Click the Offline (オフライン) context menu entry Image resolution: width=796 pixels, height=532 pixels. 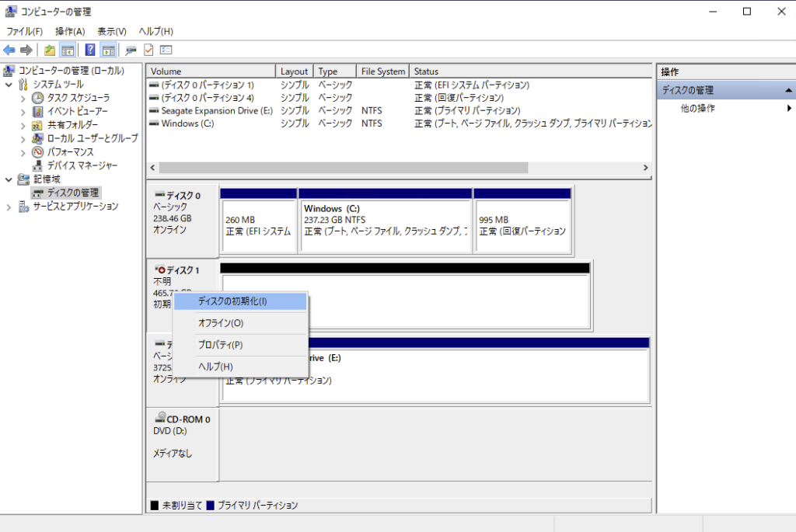pyautogui.click(x=220, y=323)
